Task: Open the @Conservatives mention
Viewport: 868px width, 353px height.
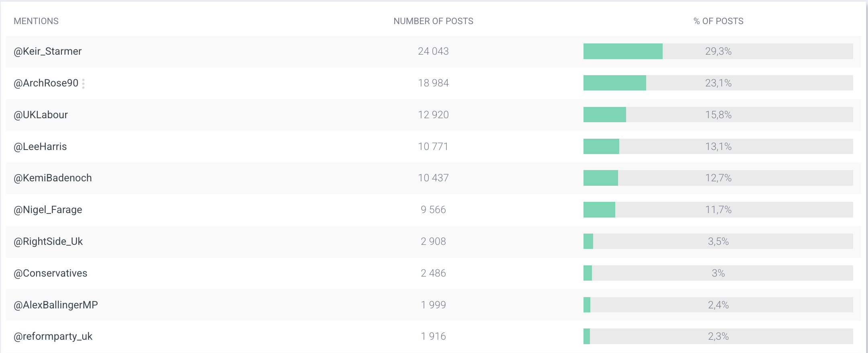Action: [x=50, y=273]
